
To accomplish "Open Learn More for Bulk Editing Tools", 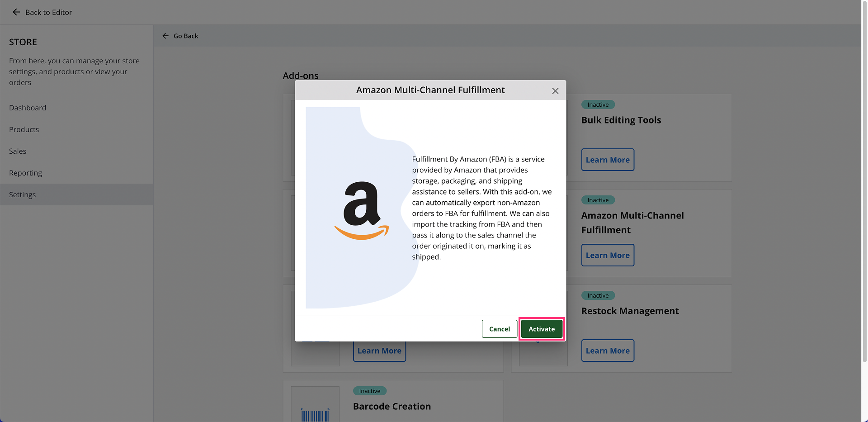I will pos(608,160).
